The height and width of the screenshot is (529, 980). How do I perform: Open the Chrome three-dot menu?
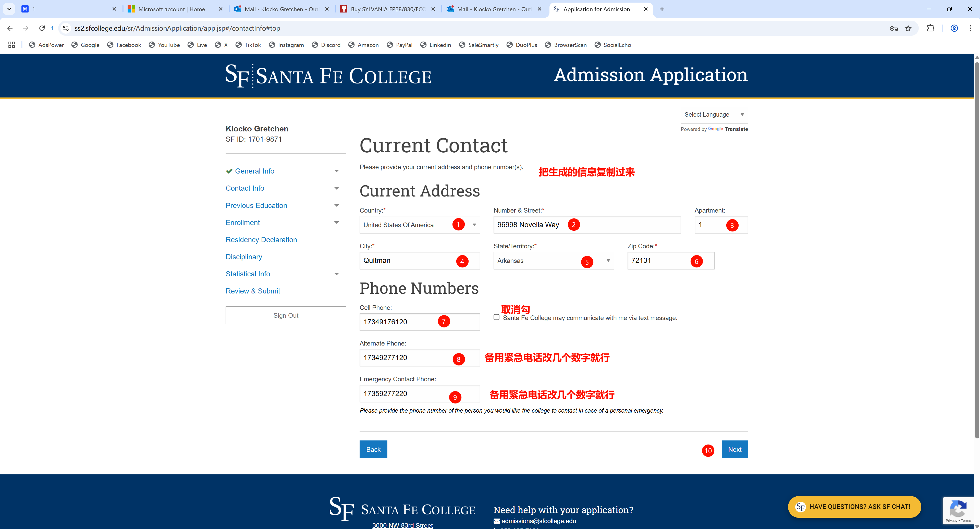(970, 28)
